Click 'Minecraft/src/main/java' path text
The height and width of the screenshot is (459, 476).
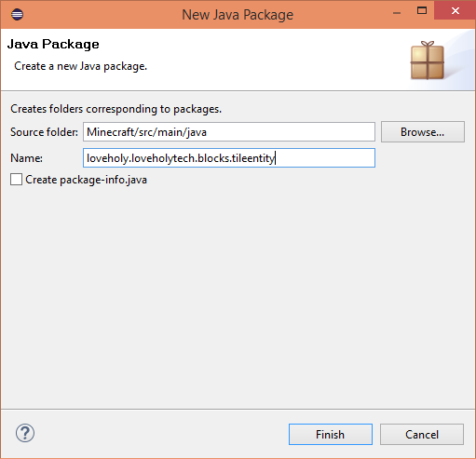[146, 132]
